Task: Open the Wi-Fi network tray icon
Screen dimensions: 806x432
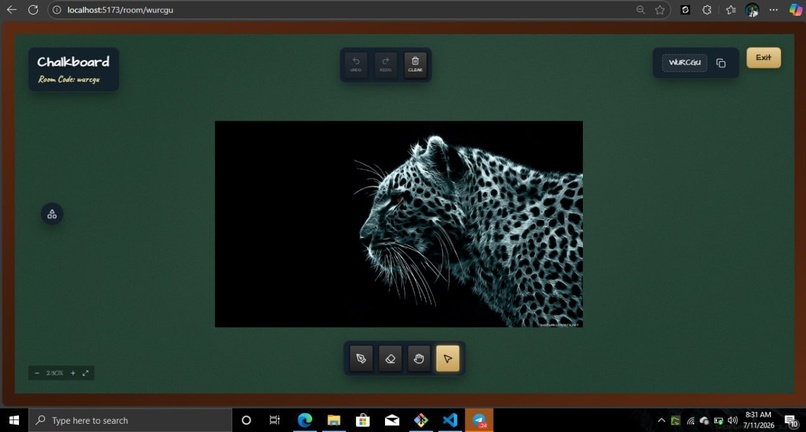Action: tap(690, 421)
